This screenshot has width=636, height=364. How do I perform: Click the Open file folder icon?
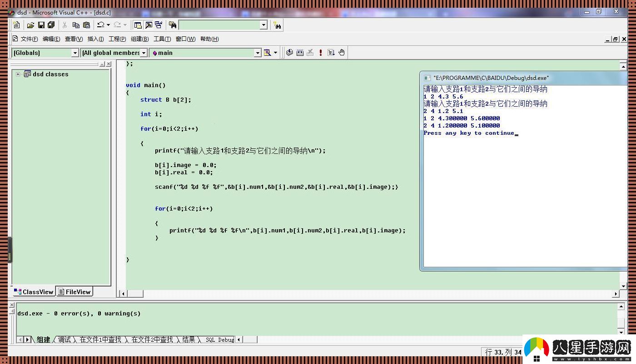30,25
